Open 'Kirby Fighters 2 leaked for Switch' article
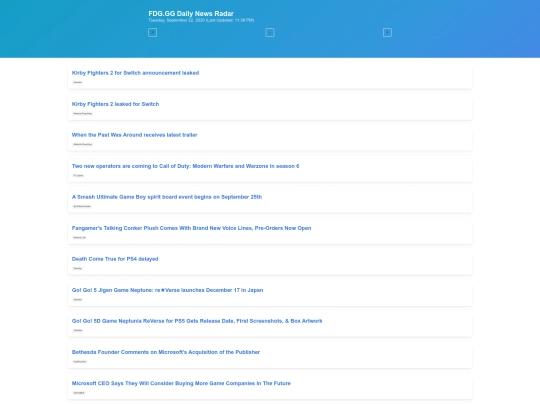Viewport: 540px width, 405px height. point(115,104)
